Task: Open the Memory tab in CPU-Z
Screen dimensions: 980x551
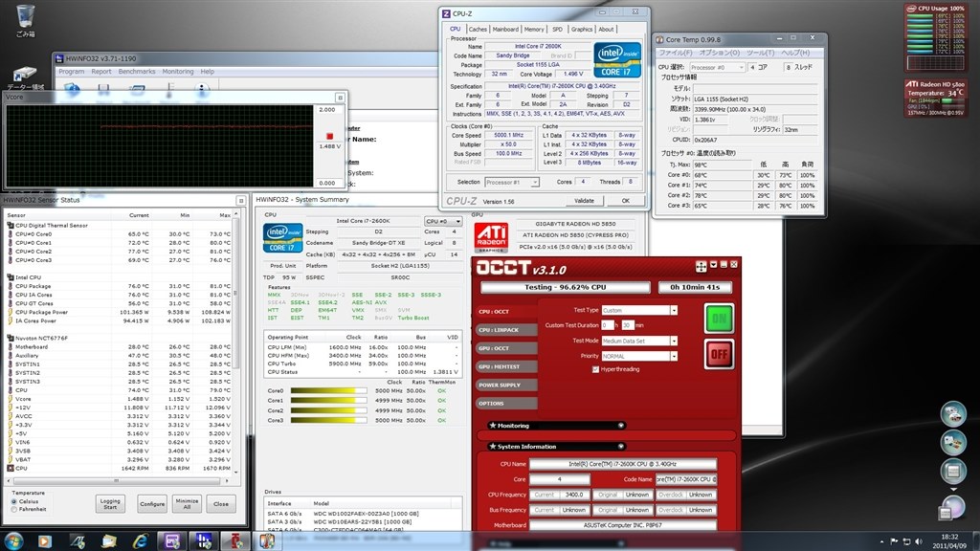Action: tap(534, 30)
